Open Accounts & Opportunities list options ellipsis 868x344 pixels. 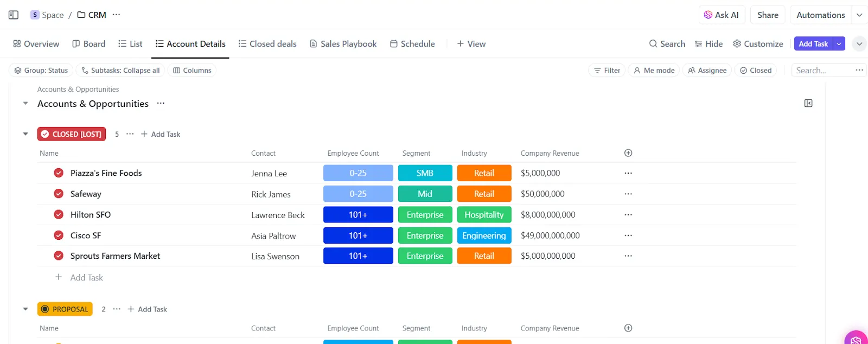(161, 103)
